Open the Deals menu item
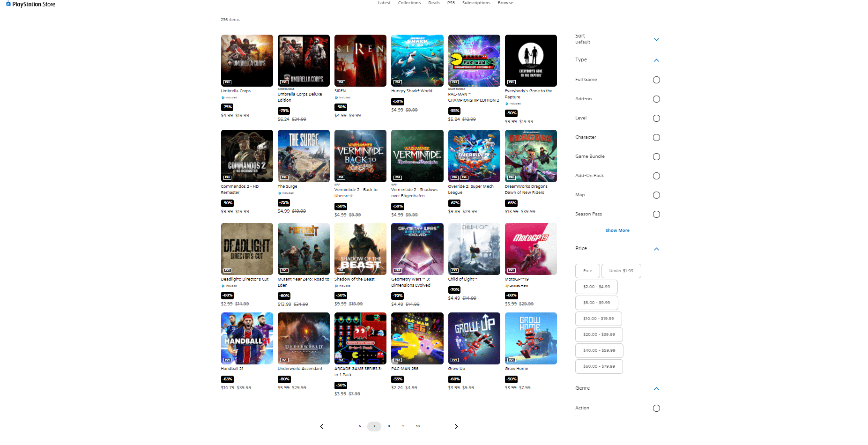The height and width of the screenshot is (445, 868). click(434, 3)
